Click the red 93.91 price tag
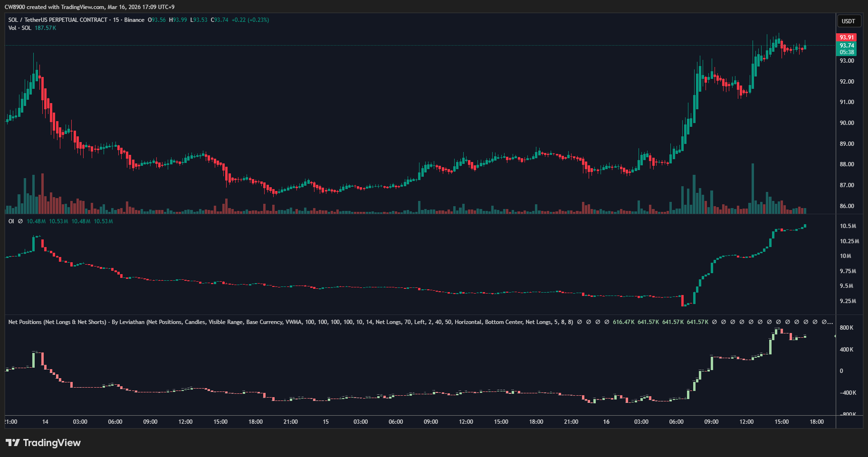 (847, 38)
